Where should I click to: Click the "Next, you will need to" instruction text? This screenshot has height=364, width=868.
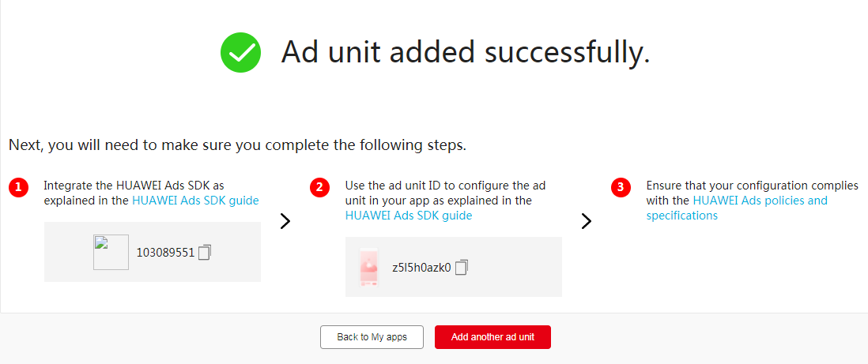237,145
